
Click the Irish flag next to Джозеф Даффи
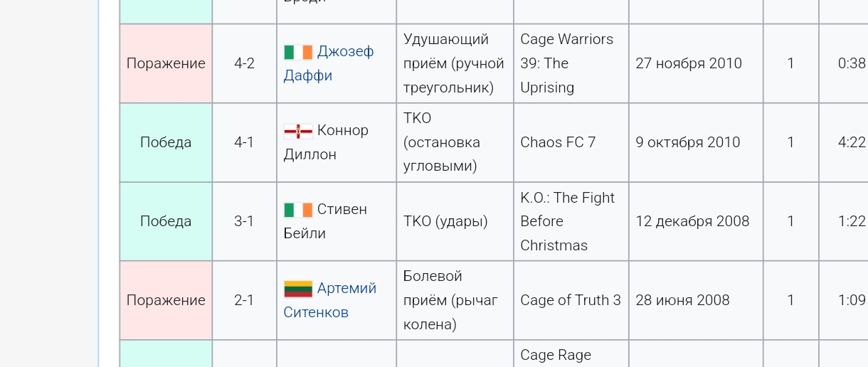(x=298, y=52)
